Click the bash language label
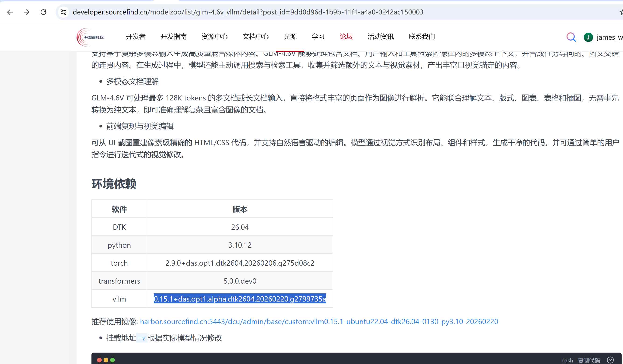Image resolution: width=623 pixels, height=364 pixels. [x=567, y=360]
